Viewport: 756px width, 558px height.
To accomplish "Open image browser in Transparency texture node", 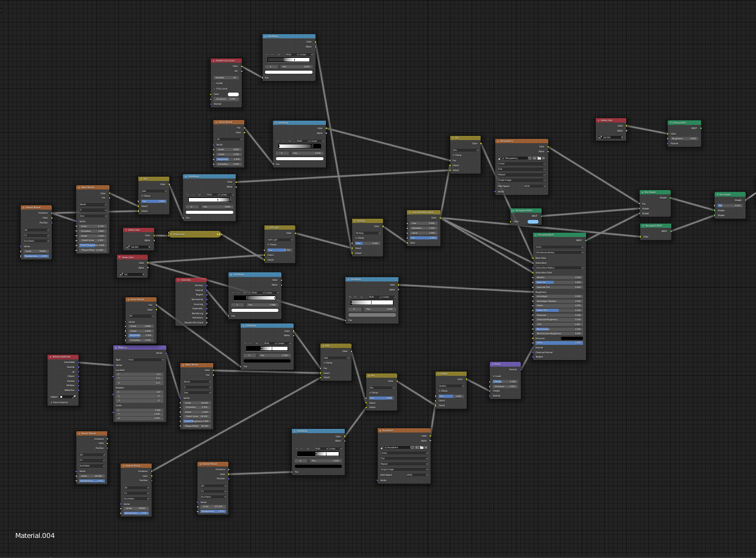I will (x=500, y=158).
